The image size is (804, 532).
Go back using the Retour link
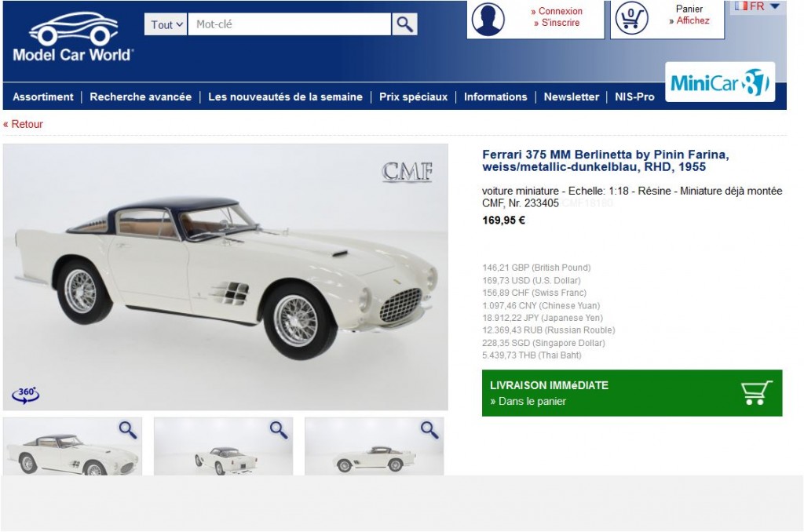[x=23, y=124]
